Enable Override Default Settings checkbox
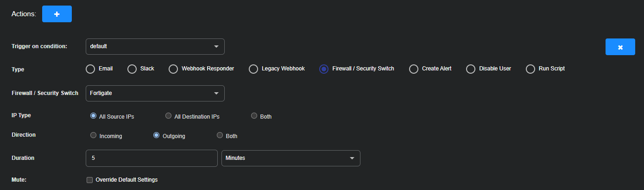The height and width of the screenshot is (190, 644). tap(90, 180)
